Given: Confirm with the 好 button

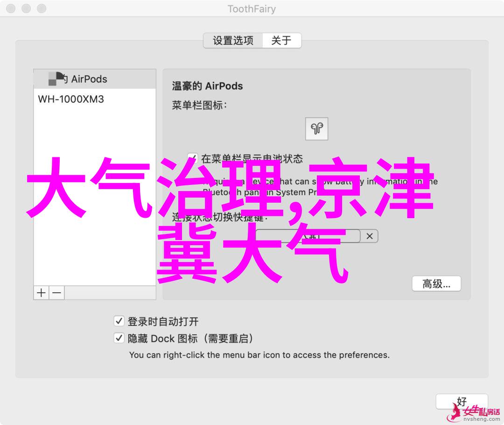Looking at the screenshot, I should (x=462, y=402).
